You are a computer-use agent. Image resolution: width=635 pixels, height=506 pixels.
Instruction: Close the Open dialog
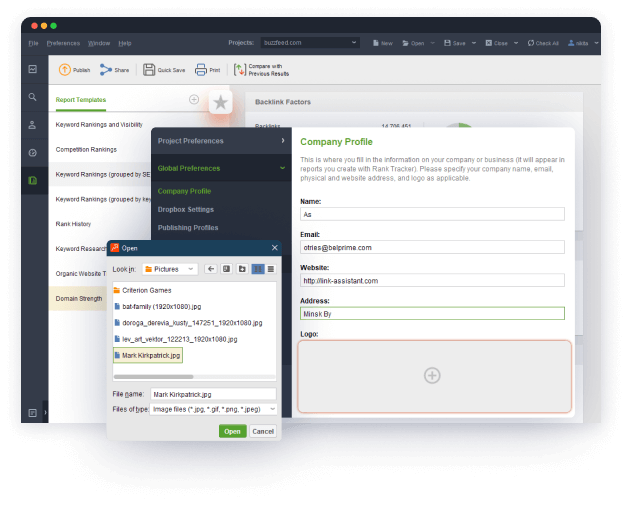275,248
